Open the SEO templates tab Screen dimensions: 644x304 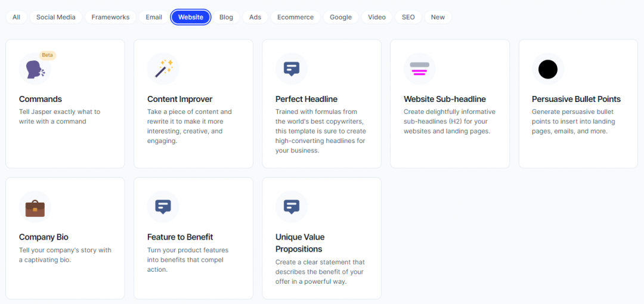coord(408,17)
